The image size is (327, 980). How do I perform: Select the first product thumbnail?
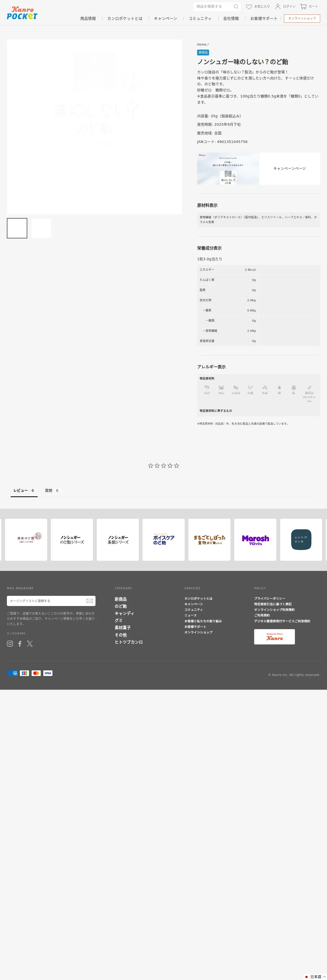[17, 228]
